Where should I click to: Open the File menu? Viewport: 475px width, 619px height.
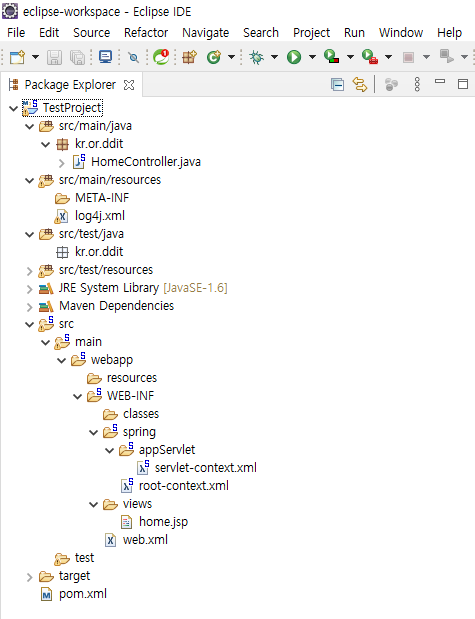point(16,33)
